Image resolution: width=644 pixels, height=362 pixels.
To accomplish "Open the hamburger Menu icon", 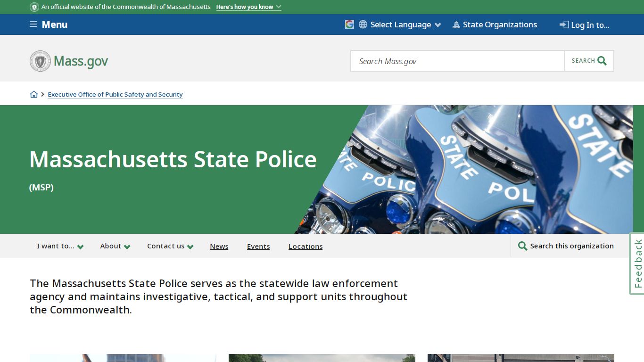I will pyautogui.click(x=33, y=25).
